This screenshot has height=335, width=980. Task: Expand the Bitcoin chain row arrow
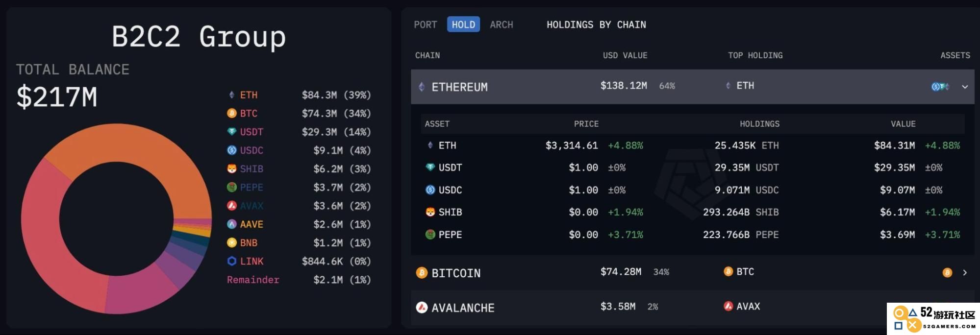tap(965, 273)
